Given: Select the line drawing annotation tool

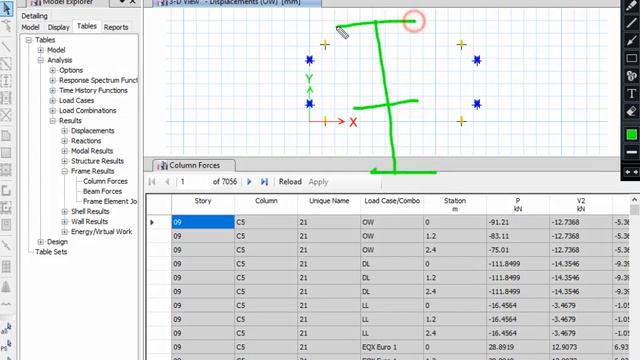Looking at the screenshot, I should pos(631,23).
